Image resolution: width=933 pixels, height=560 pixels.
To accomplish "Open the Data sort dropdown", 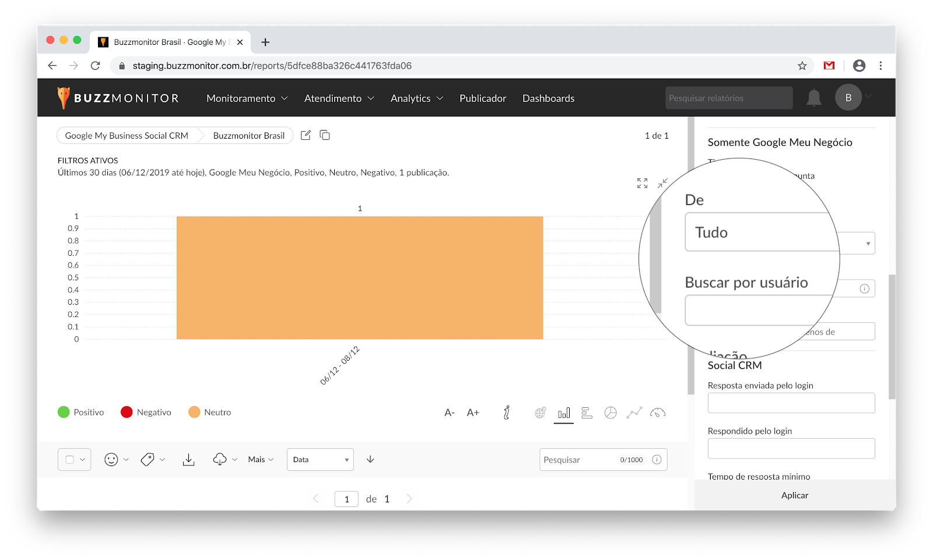I will pyautogui.click(x=320, y=460).
